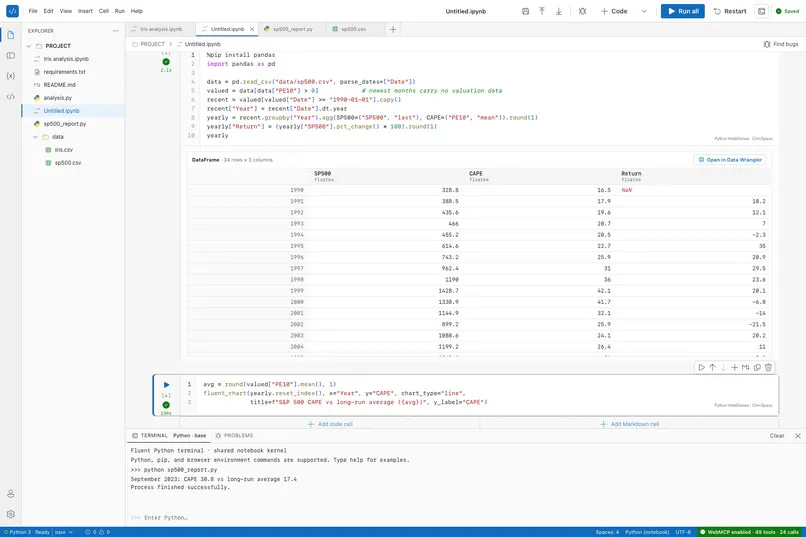Open the cell type dropdown chevron next to Code
Image resolution: width=806 pixels, height=537 pixels.
[x=644, y=11]
